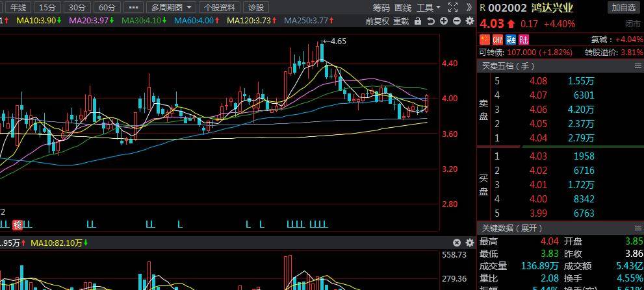Click the 加自选 add to watchlist button
This screenshot has width=644, height=290.
(x=623, y=7)
